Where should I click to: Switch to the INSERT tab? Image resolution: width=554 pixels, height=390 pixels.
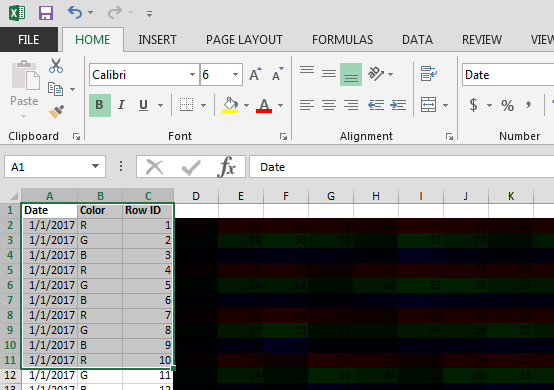(x=157, y=40)
